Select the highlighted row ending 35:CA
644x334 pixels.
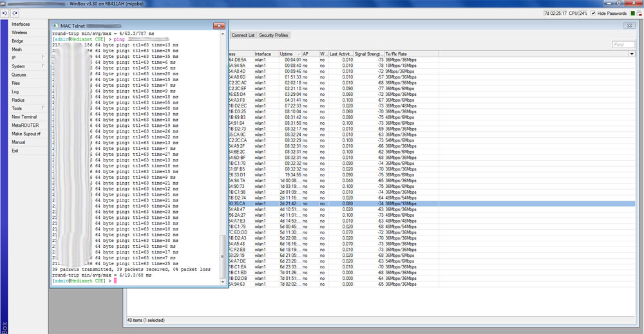[x=431, y=203]
